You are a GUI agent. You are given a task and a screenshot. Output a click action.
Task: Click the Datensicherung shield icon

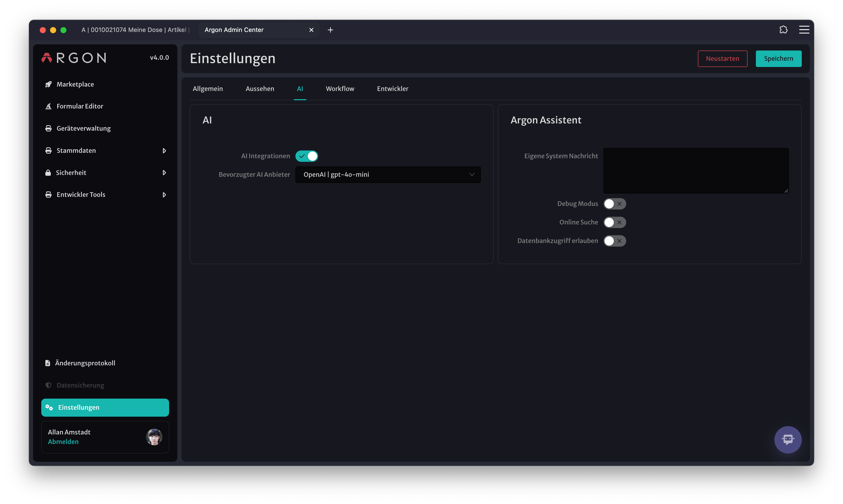point(48,385)
